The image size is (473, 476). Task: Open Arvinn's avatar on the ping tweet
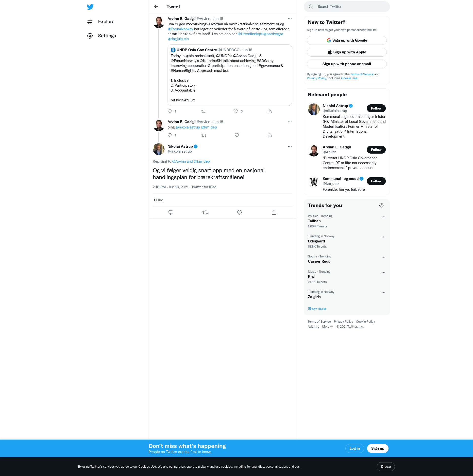point(159,126)
